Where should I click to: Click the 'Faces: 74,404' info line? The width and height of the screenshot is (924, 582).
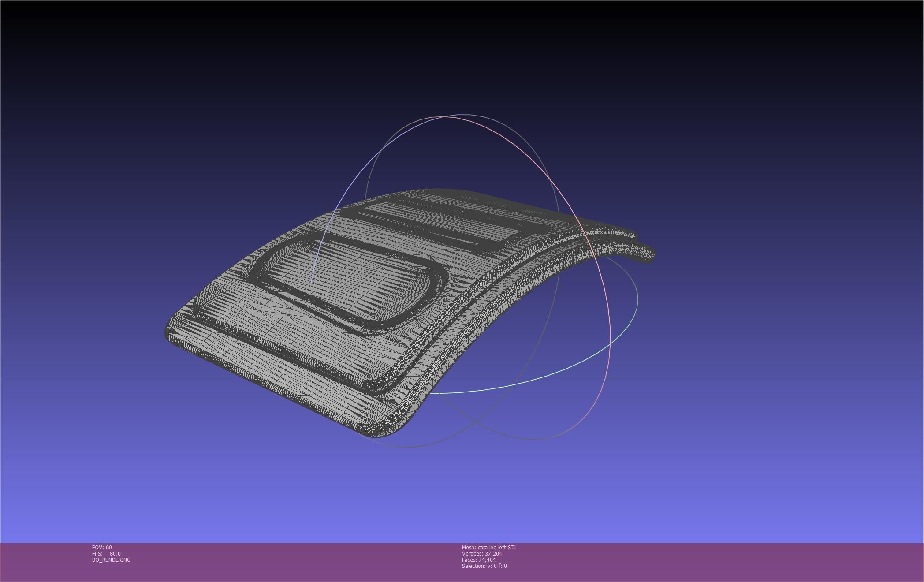tap(479, 560)
